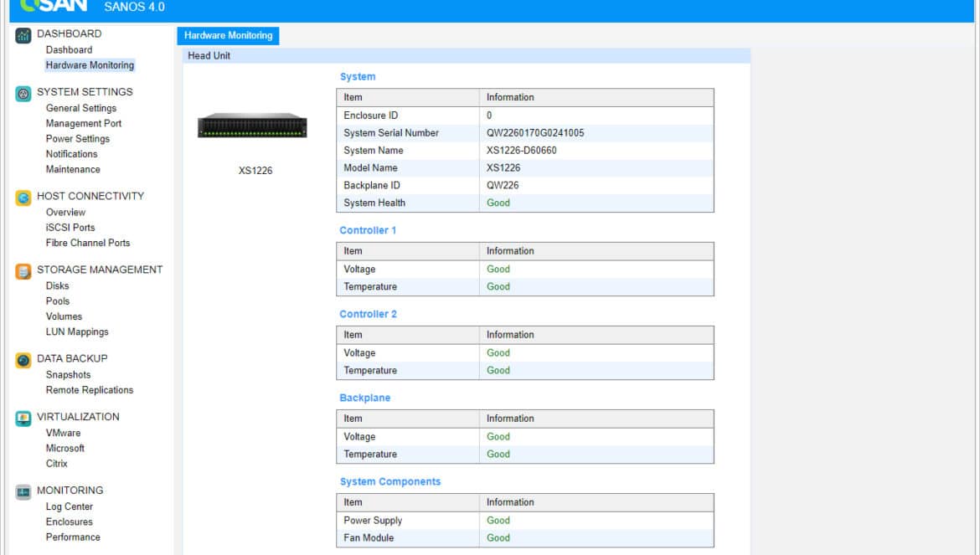Click the DASHBOARD section icon
Screen dimensions: 980x555
[23, 36]
